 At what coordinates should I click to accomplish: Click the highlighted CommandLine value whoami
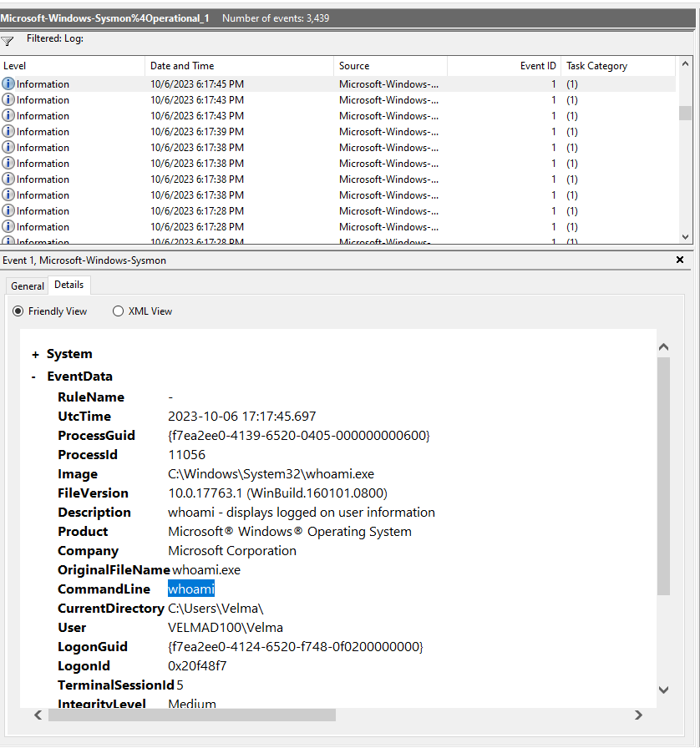tap(191, 589)
